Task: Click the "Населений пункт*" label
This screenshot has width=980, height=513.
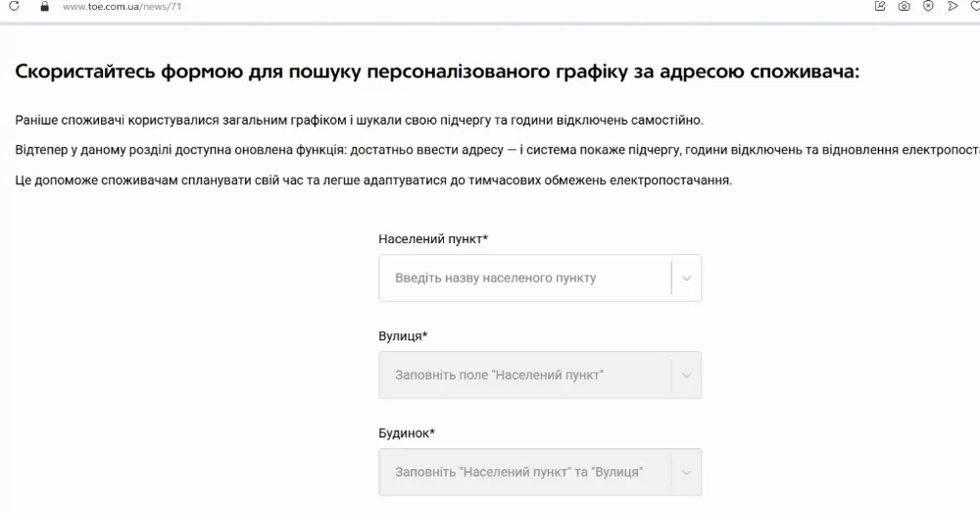Action: [x=432, y=239]
